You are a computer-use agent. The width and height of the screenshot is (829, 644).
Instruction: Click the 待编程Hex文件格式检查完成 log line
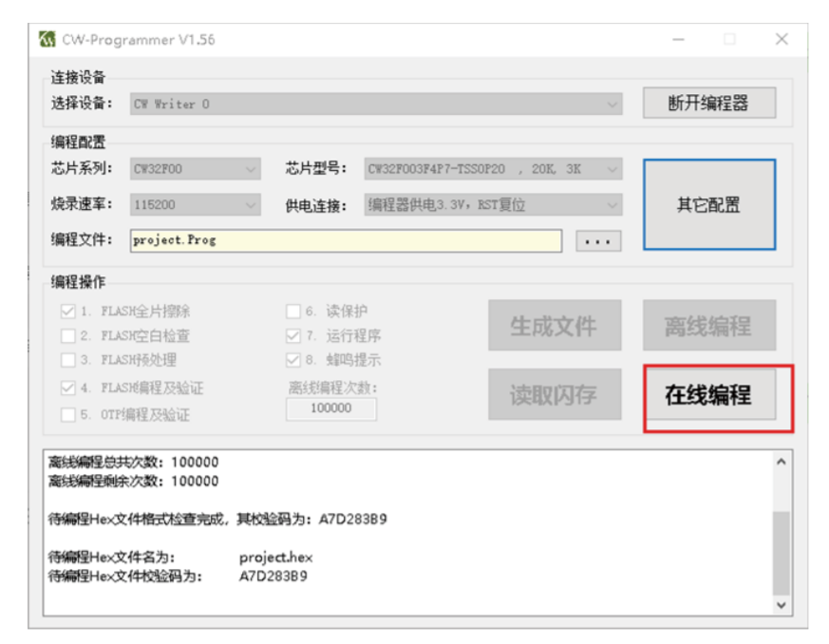(x=217, y=520)
